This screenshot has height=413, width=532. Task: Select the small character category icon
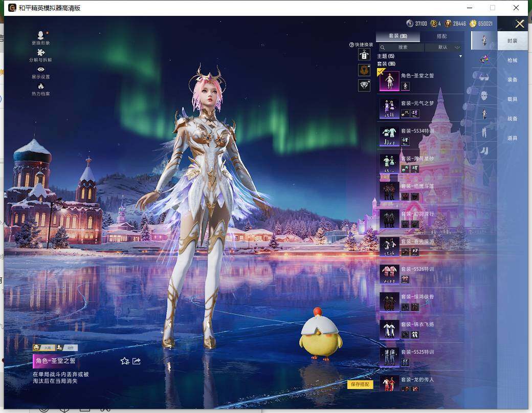tap(484, 114)
